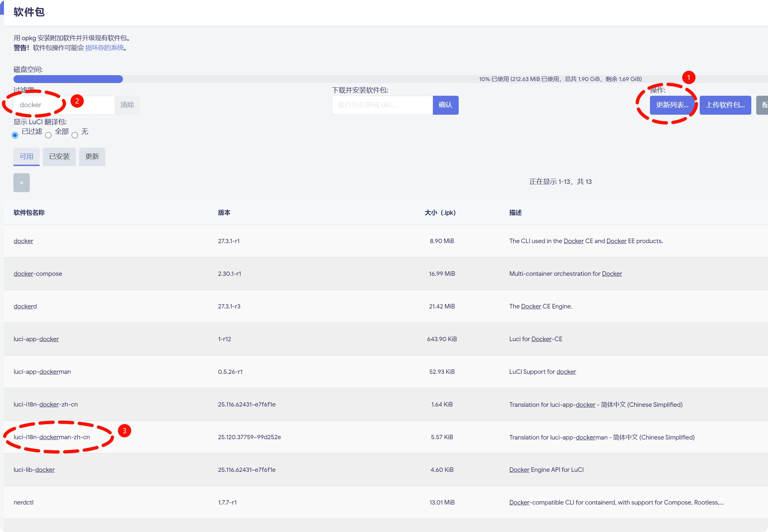Screen dimensions: 768x532
Task: Clear the filter with 清除 button
Action: [127, 105]
